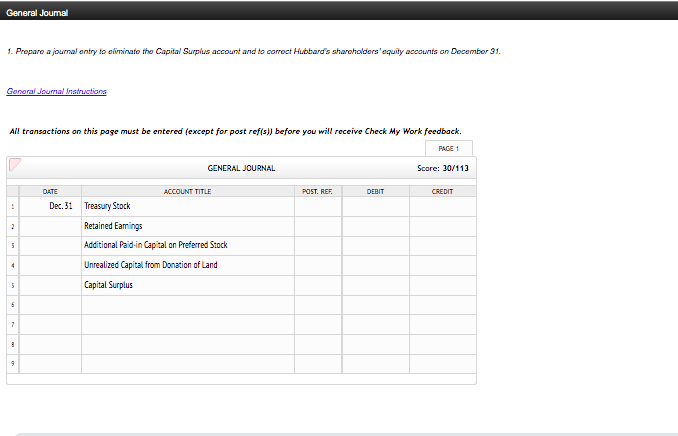This screenshot has width=678, height=436.
Task: Click the debit field for Treasury Stock
Action: (x=376, y=206)
